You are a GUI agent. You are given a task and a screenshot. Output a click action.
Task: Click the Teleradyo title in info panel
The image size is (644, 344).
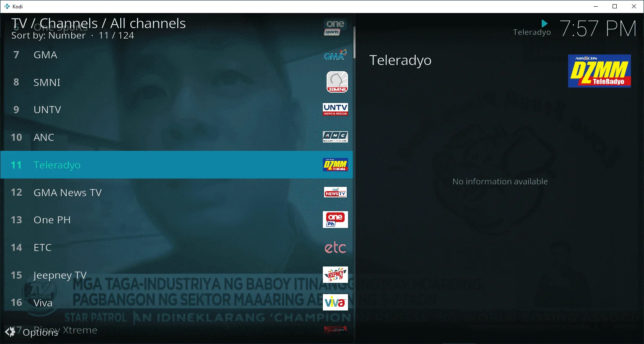click(x=400, y=60)
